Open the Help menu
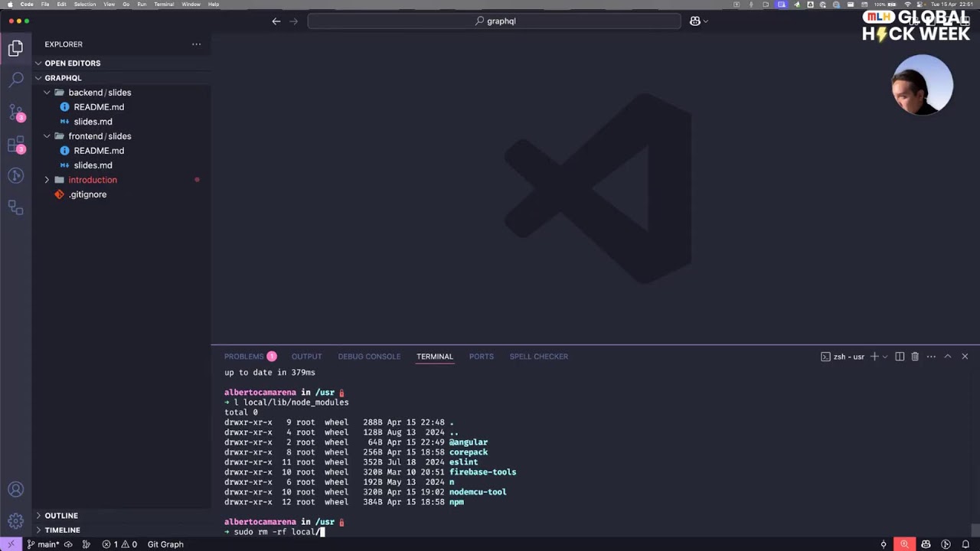 click(x=214, y=5)
